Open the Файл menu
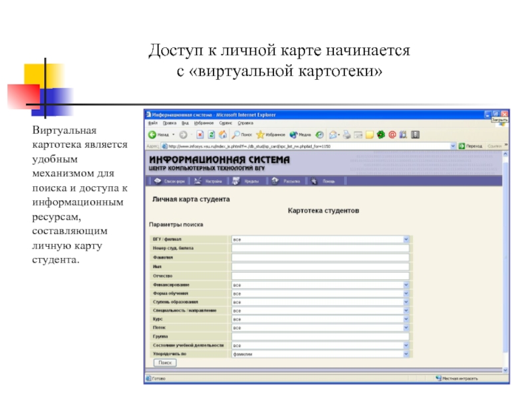 153,123
